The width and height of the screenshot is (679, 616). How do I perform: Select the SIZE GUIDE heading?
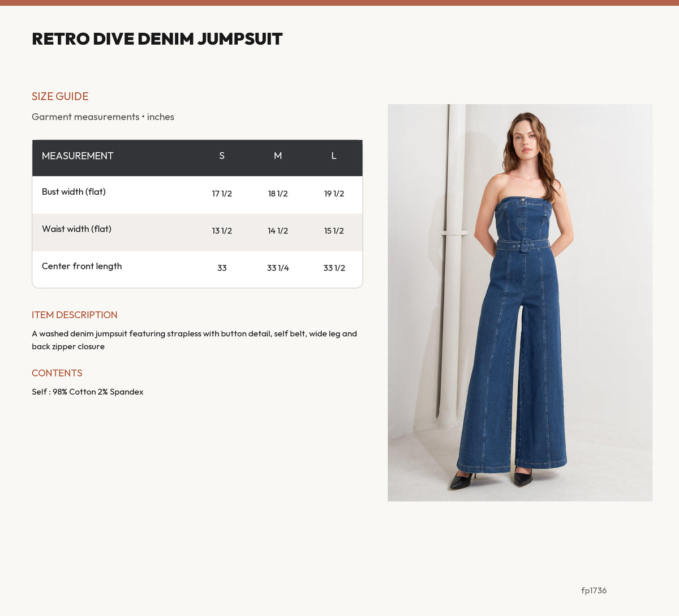tap(60, 96)
